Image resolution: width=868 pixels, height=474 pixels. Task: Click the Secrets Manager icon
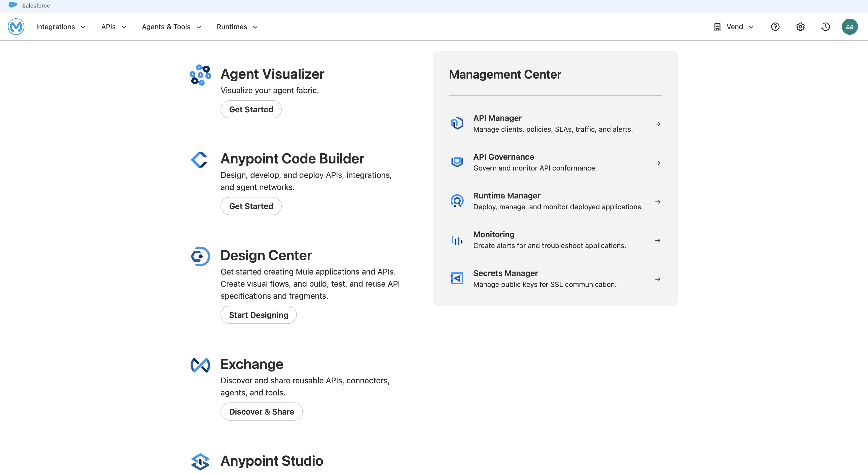(x=457, y=279)
